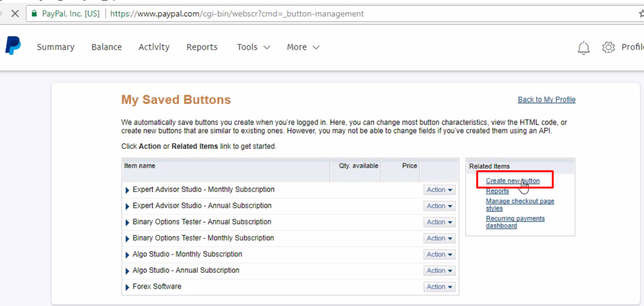Open the Balance page
The width and height of the screenshot is (644, 306).
106,47
